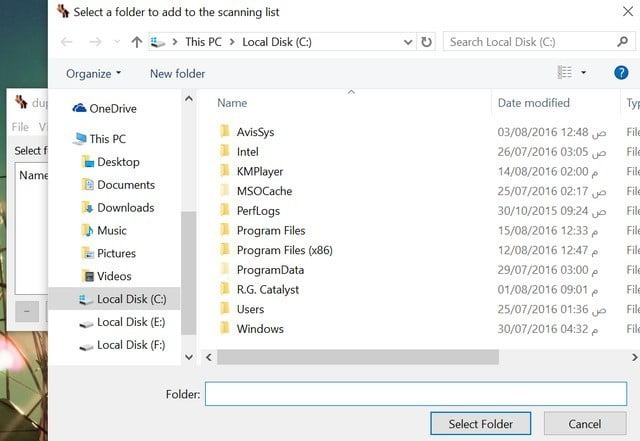This screenshot has width=640, height=441.
Task: Click the New folder button
Action: [177, 73]
